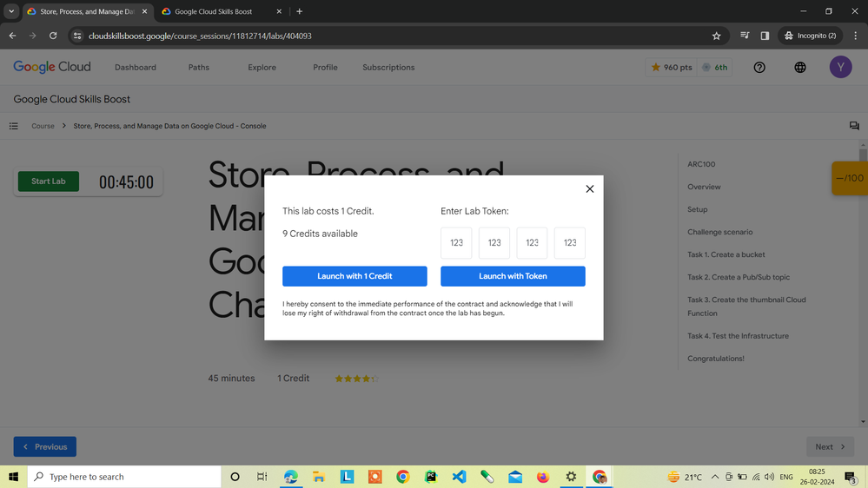868x488 pixels.
Task: Click the taskbar search box
Action: click(x=124, y=477)
